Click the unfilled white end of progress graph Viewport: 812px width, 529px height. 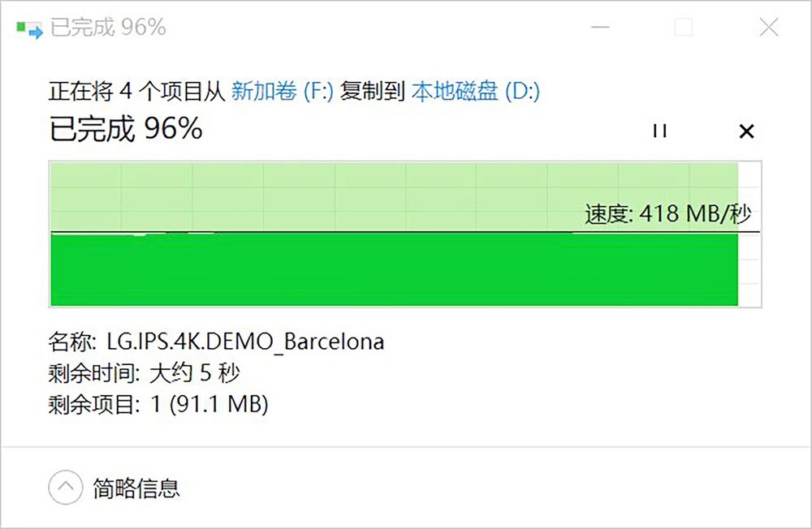pos(749,234)
